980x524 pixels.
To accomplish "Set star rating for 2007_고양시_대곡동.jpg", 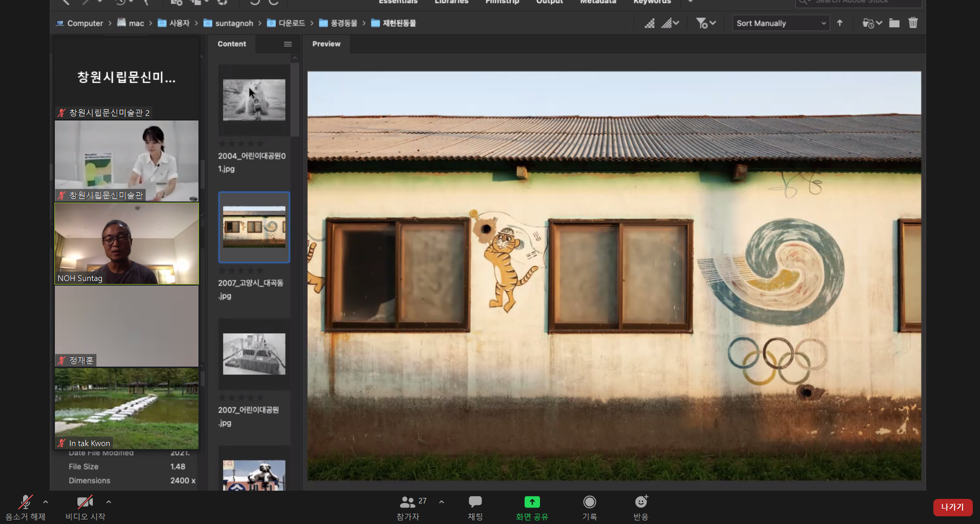I will pyautogui.click(x=241, y=271).
